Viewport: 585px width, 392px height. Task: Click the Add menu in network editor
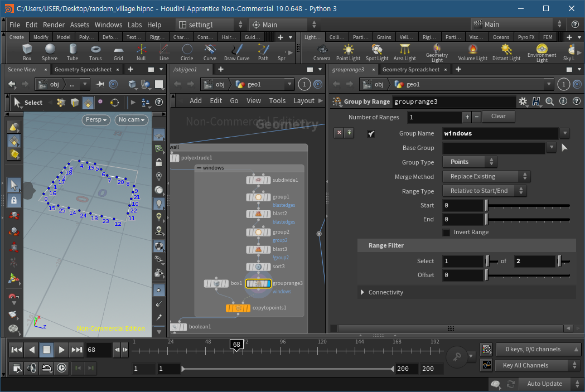coord(196,101)
